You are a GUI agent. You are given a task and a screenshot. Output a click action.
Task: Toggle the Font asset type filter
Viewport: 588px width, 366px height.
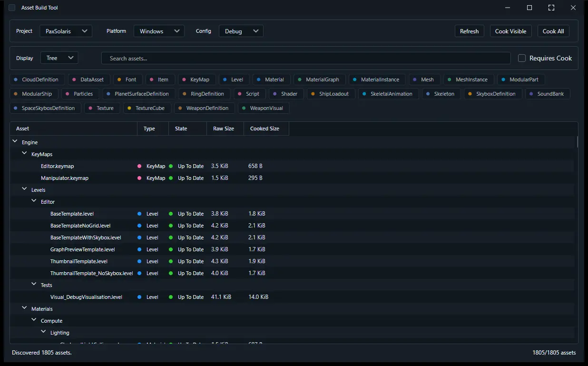point(127,79)
